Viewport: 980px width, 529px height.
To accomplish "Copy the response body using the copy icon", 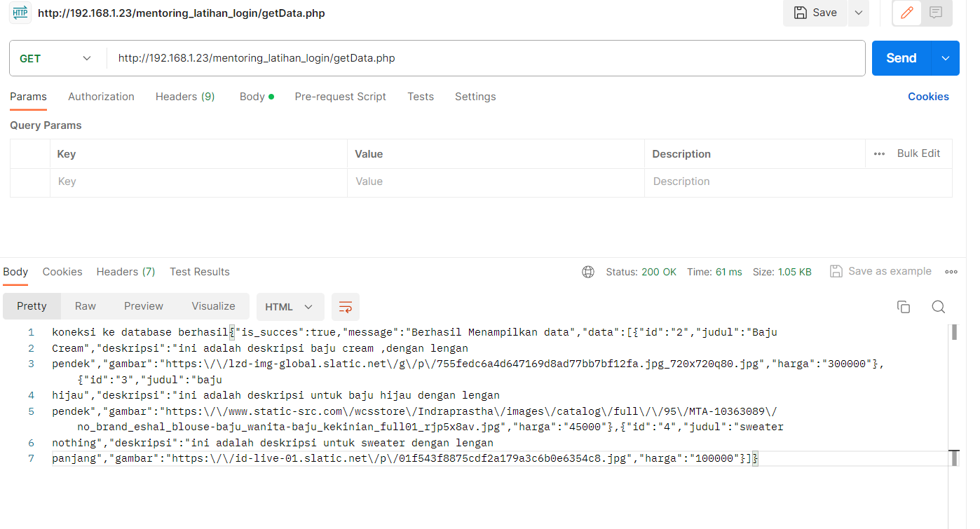I will pos(903,306).
